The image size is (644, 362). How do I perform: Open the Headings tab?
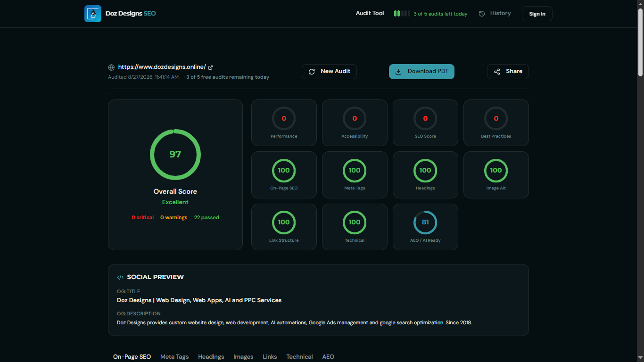[x=211, y=357]
